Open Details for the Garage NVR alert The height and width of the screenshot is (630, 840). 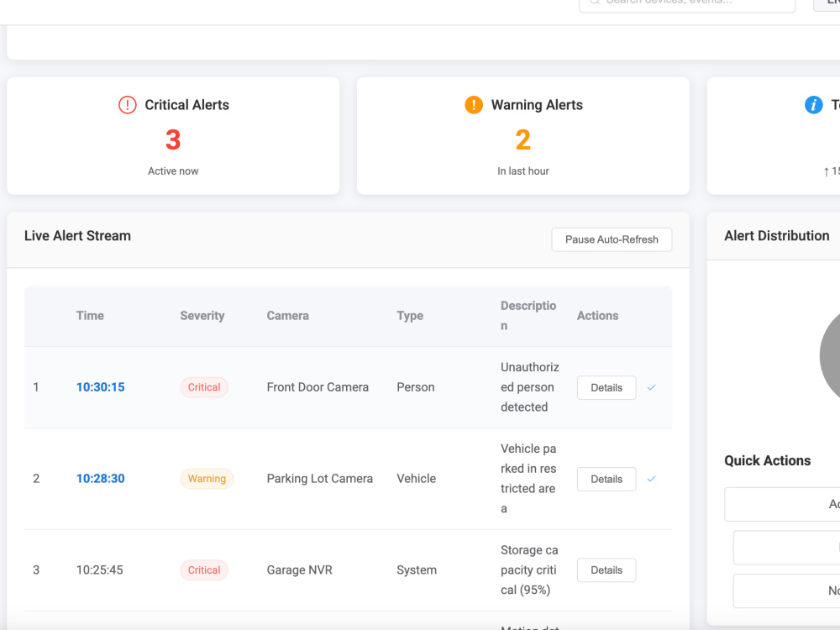pyautogui.click(x=606, y=570)
